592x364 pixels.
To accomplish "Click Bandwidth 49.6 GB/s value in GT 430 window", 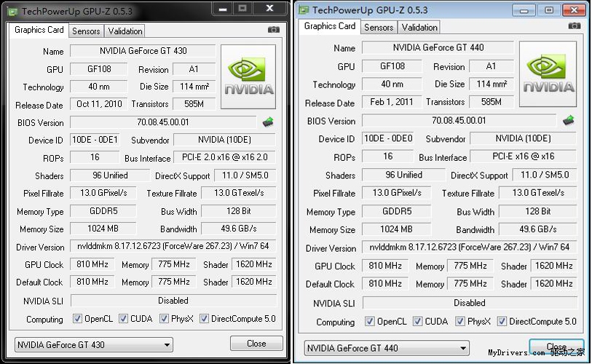I will point(239,229).
